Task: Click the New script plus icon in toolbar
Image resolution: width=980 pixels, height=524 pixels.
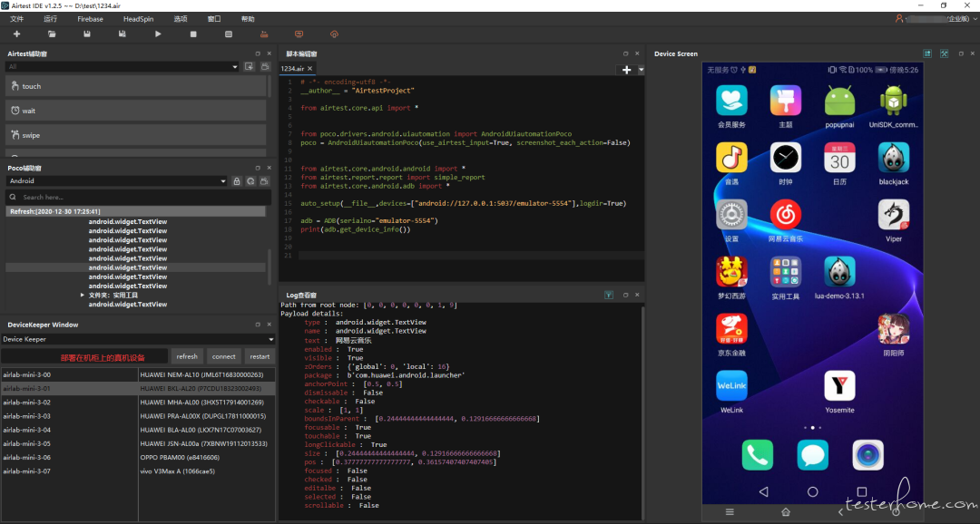Action: (17, 34)
